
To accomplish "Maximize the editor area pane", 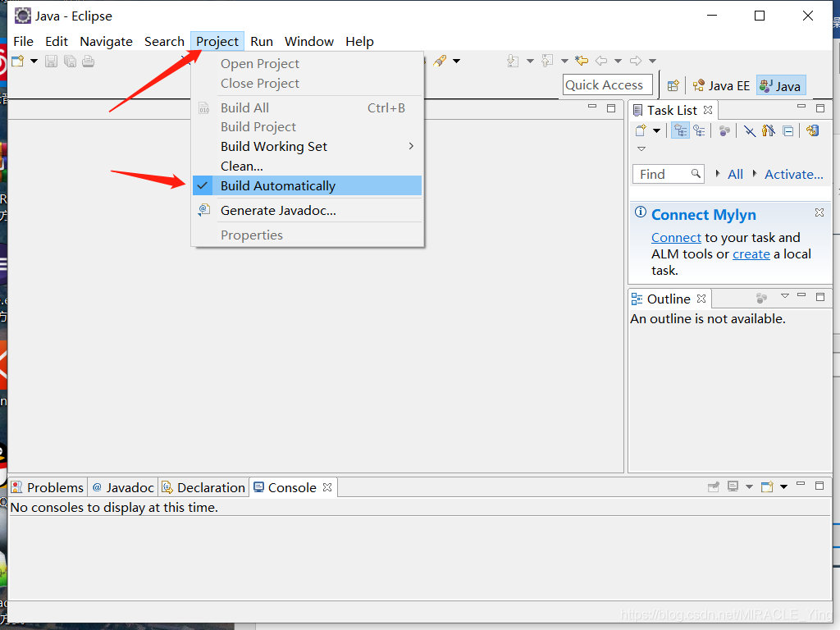I will (x=610, y=107).
